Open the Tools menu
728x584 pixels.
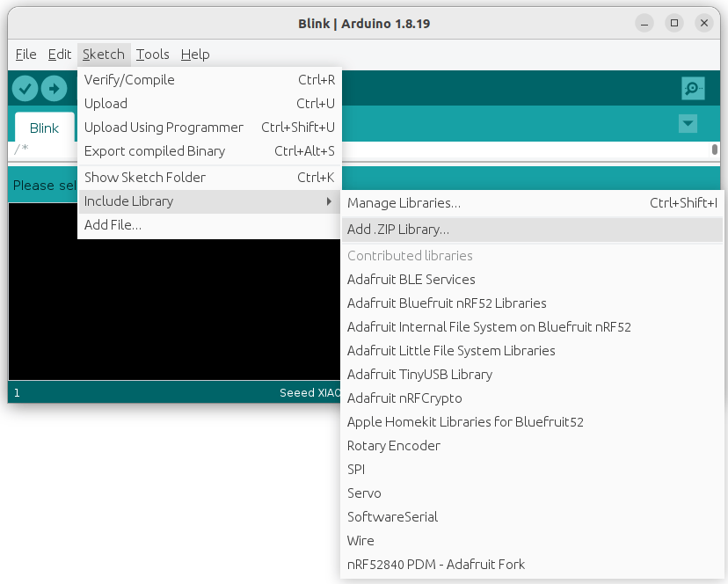[152, 55]
